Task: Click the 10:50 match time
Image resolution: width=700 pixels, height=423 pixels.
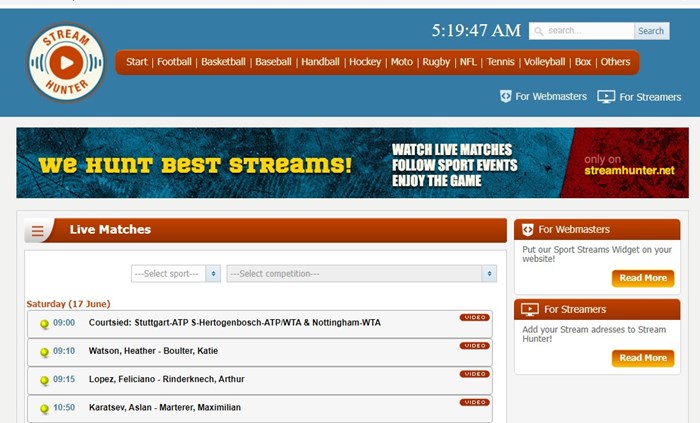Action: 64,407
